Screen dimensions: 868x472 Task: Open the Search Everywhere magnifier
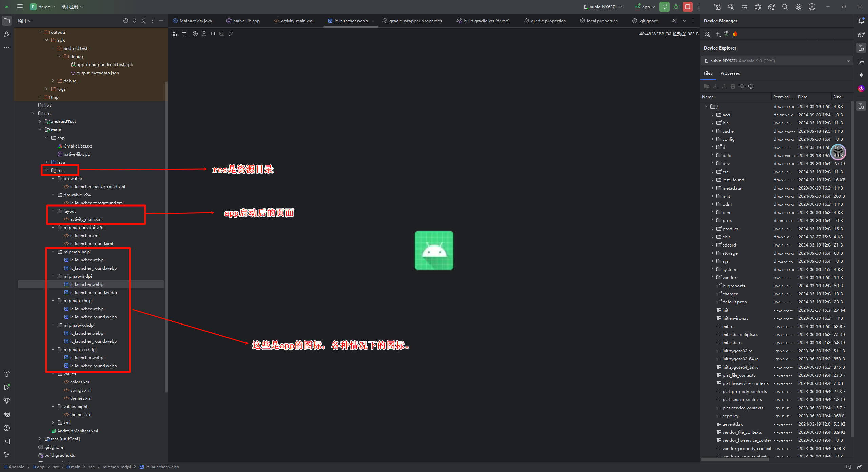785,7
